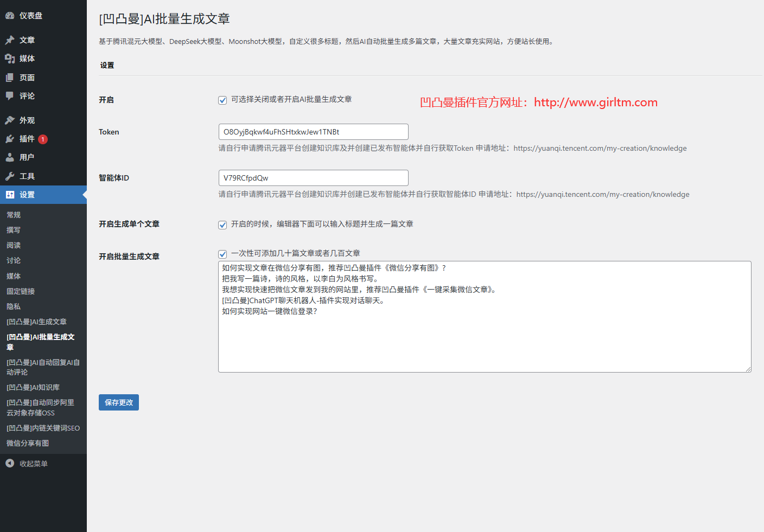Screen dimensions: 764x532
Task: Click the 设置 section heading
Action: (107, 65)
